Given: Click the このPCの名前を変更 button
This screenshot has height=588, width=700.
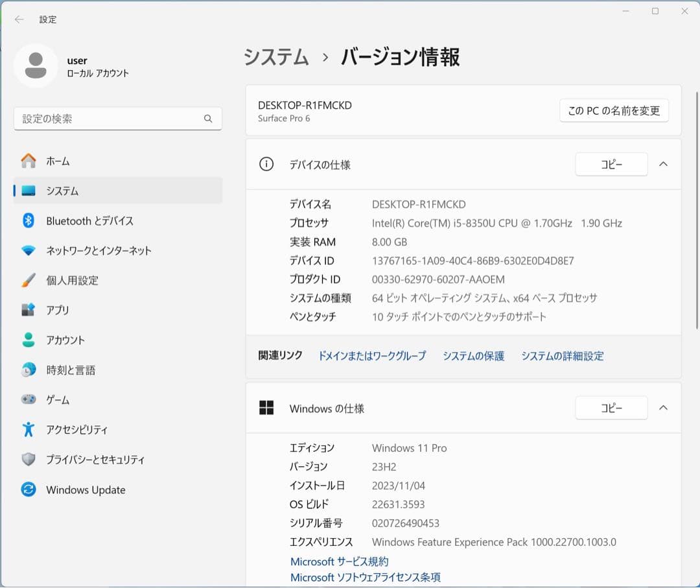Looking at the screenshot, I should pyautogui.click(x=614, y=110).
